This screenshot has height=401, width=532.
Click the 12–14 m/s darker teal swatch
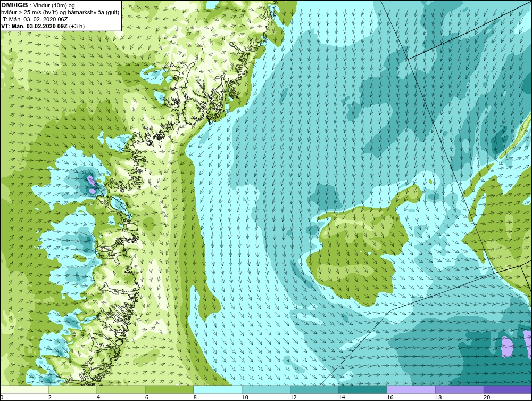pos(314,389)
